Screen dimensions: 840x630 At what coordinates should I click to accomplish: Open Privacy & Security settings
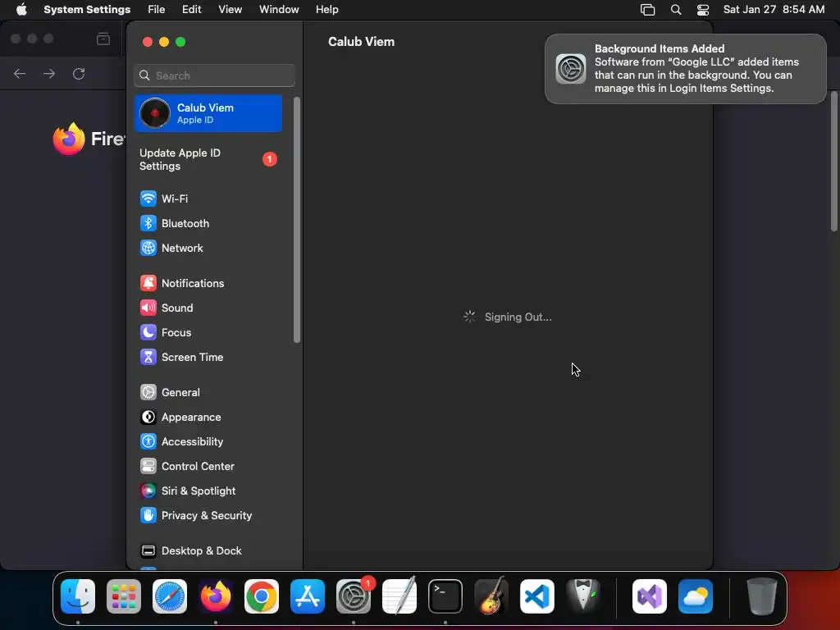point(208,516)
